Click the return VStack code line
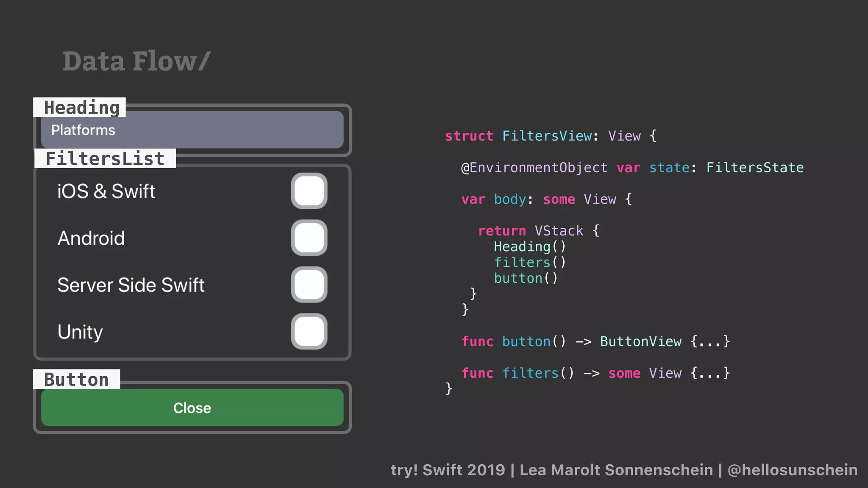This screenshot has width=868, height=488. click(539, 231)
